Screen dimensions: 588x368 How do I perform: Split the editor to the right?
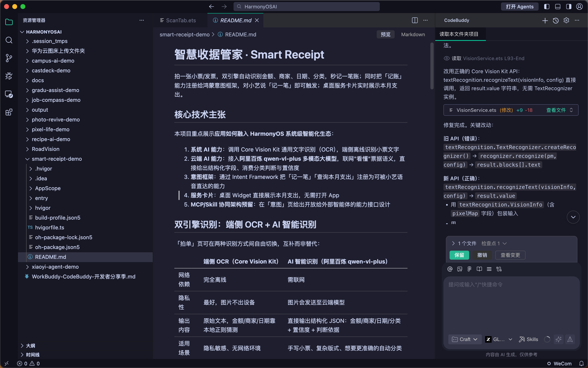pyautogui.click(x=415, y=20)
